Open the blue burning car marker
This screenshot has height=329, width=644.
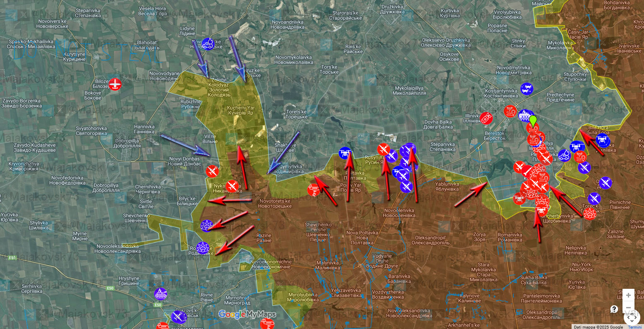pyautogui.click(x=564, y=155)
